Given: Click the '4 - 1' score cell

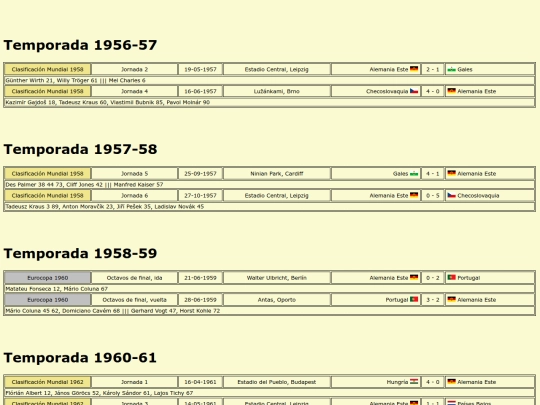Looking at the screenshot, I should 433,174.
